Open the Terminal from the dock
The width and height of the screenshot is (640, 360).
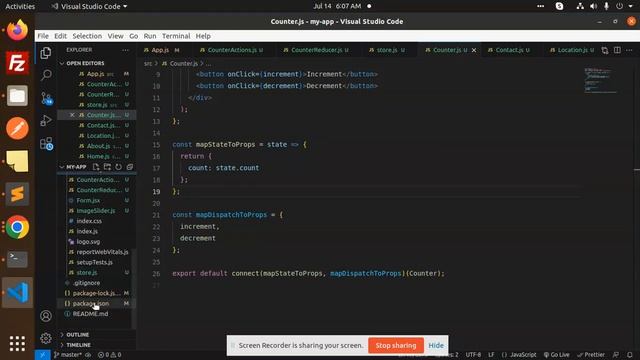17,260
